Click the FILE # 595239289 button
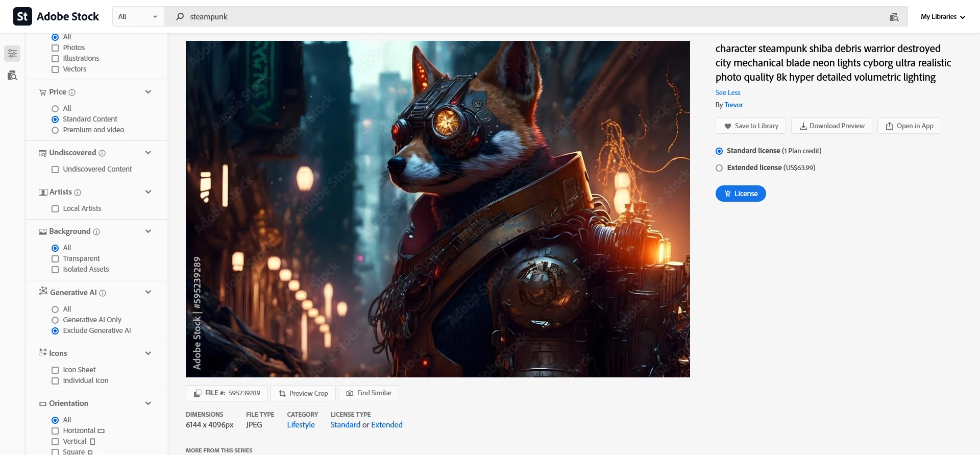Viewport: 980px width, 455px height. click(x=227, y=393)
